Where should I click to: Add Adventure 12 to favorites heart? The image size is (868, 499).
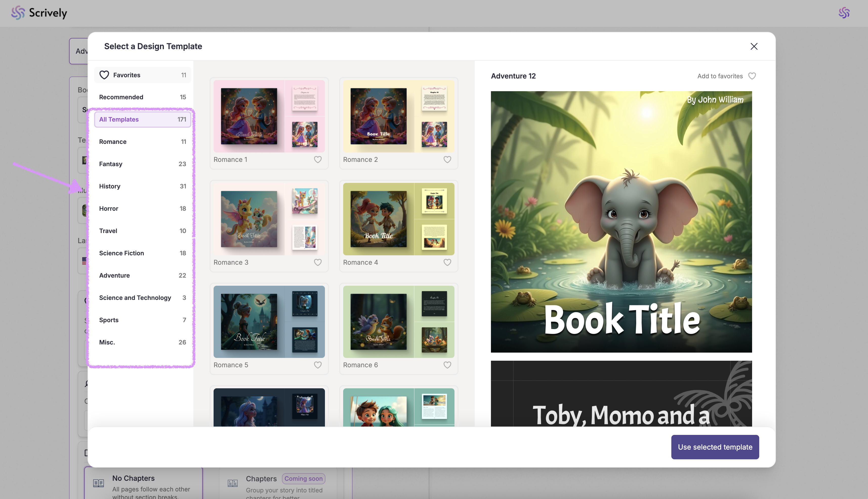click(x=752, y=76)
